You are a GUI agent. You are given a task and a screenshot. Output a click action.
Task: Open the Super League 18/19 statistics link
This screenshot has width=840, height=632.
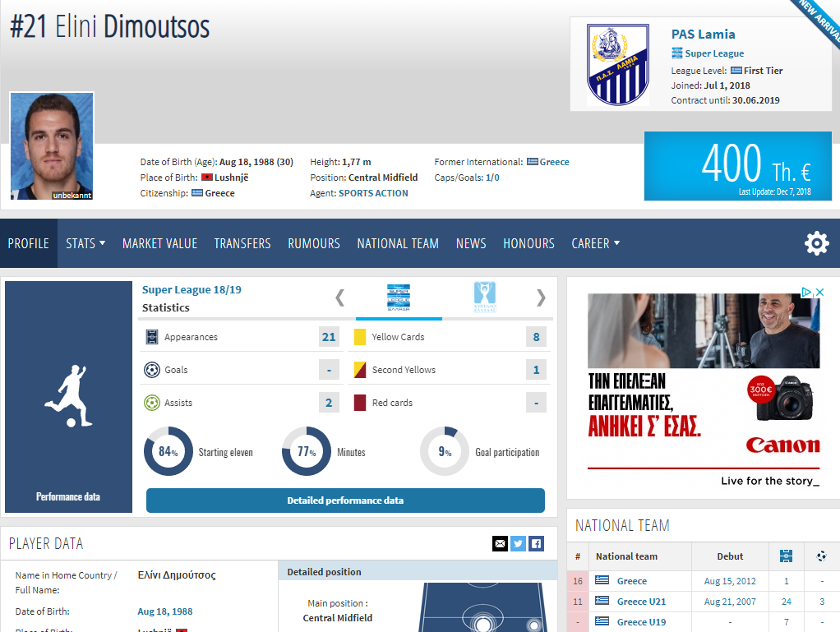192,290
